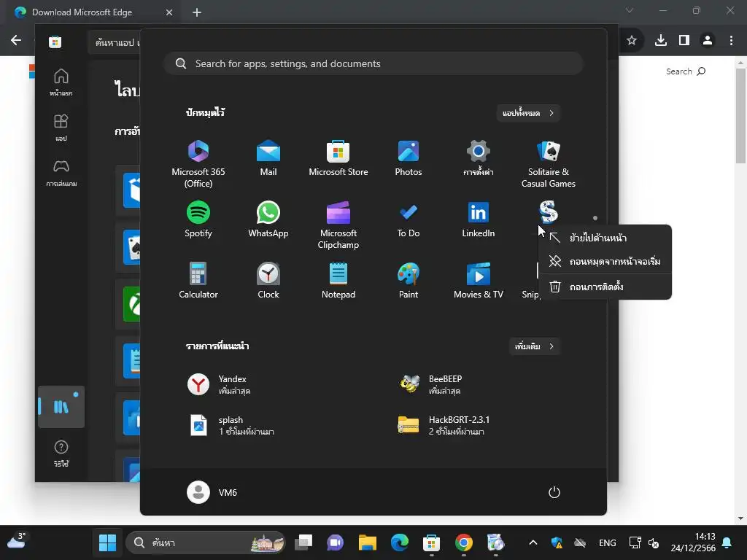Click the Start menu page indicator dot
This screenshot has height=560, width=747.
click(x=595, y=218)
